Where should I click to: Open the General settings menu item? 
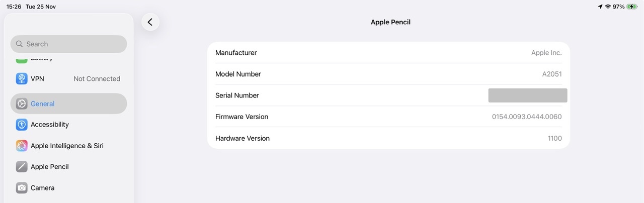click(68, 104)
